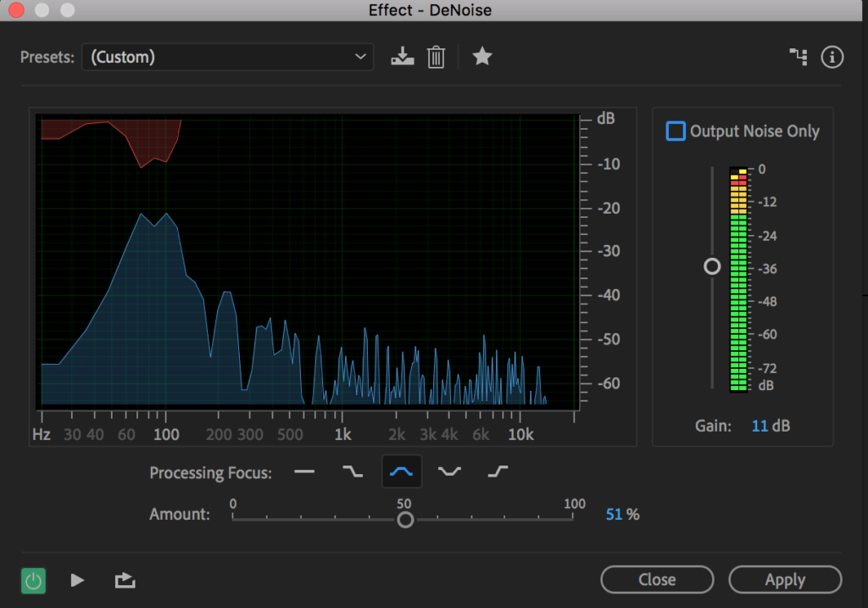
Task: Enable Output Noise Only checkbox
Action: click(676, 131)
